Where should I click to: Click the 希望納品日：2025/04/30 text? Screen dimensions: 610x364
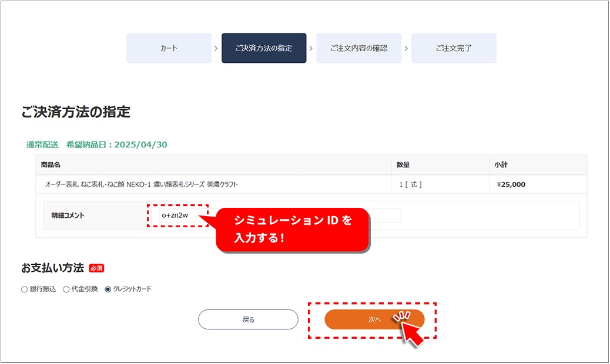click(117, 145)
